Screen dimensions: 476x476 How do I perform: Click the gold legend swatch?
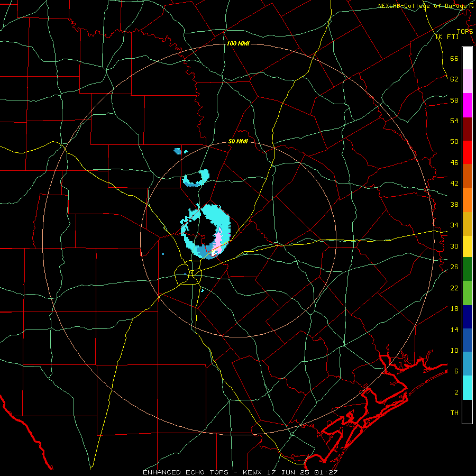(x=467, y=224)
